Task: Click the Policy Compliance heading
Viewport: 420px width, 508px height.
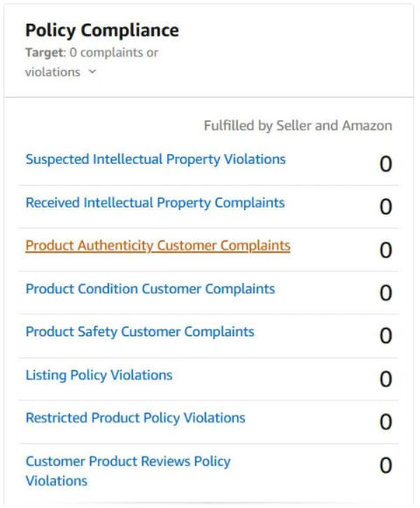Action: point(101,31)
